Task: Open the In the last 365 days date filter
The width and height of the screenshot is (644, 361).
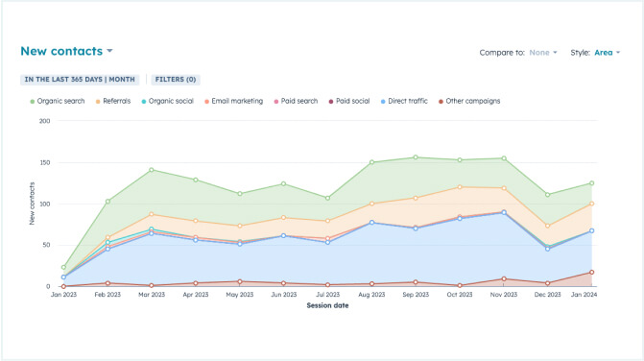Action: (x=80, y=80)
